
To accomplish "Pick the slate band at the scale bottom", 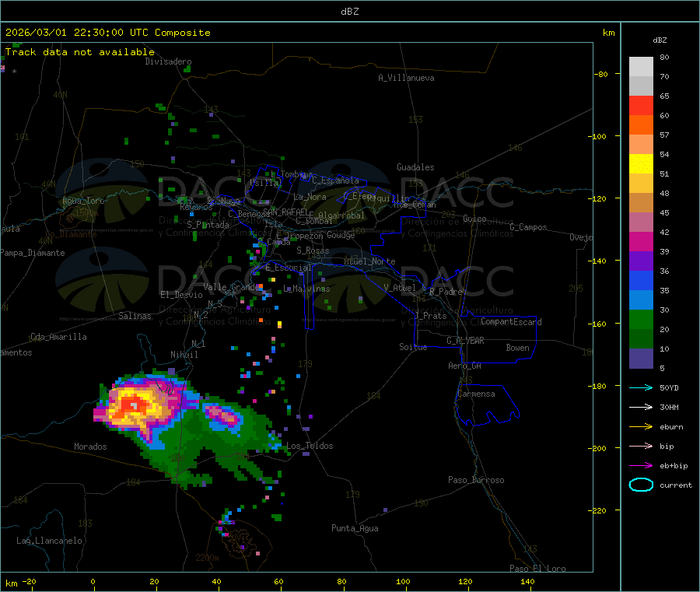I will coord(641,359).
